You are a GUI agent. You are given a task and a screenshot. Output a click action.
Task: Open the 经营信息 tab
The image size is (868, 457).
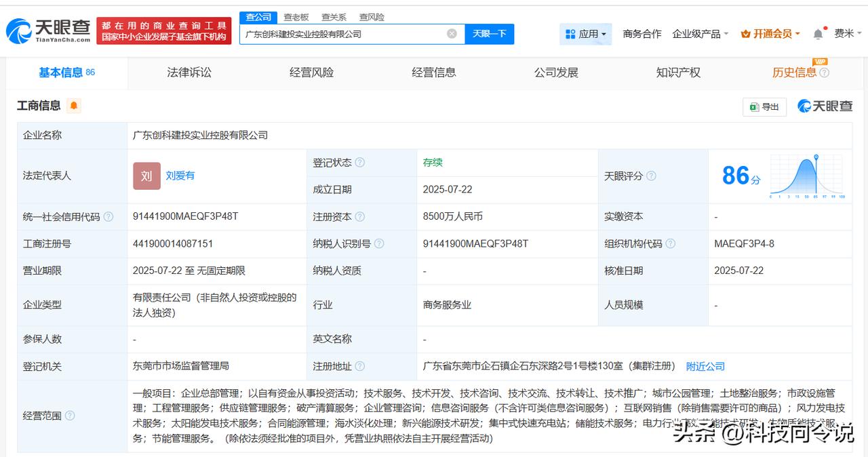pos(434,73)
